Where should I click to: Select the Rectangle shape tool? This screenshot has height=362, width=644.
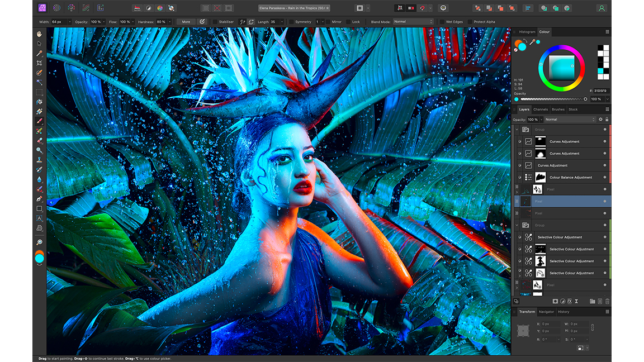tap(40, 208)
